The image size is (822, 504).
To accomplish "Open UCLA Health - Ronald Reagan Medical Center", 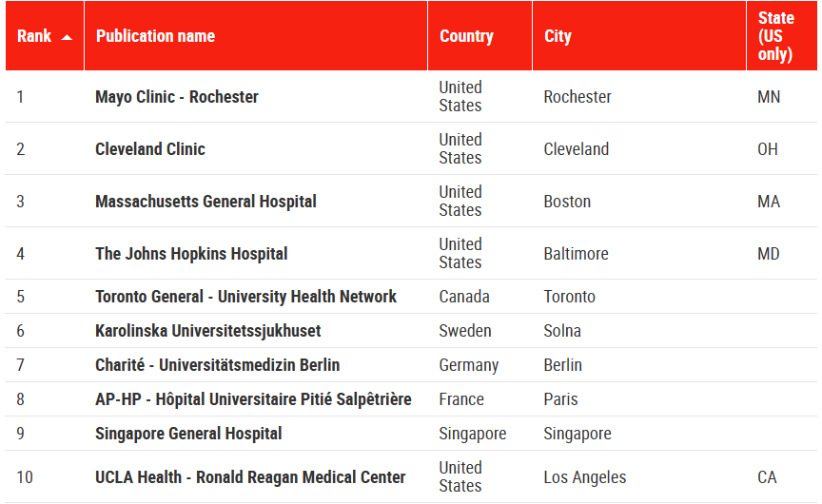I will pos(250,477).
